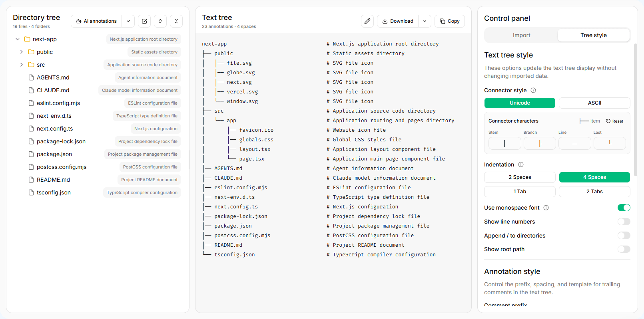Click info icon next to Indentation
This screenshot has width=644, height=319.
[521, 164]
